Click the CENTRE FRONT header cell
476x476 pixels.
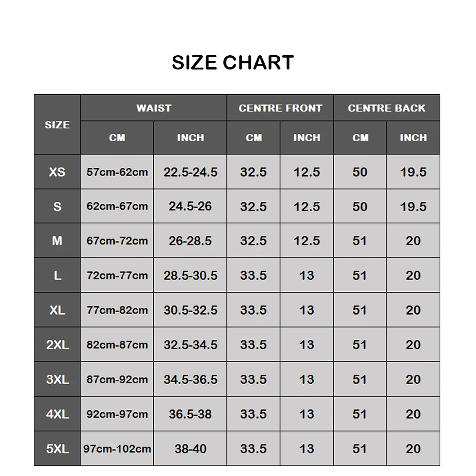[x=280, y=108]
